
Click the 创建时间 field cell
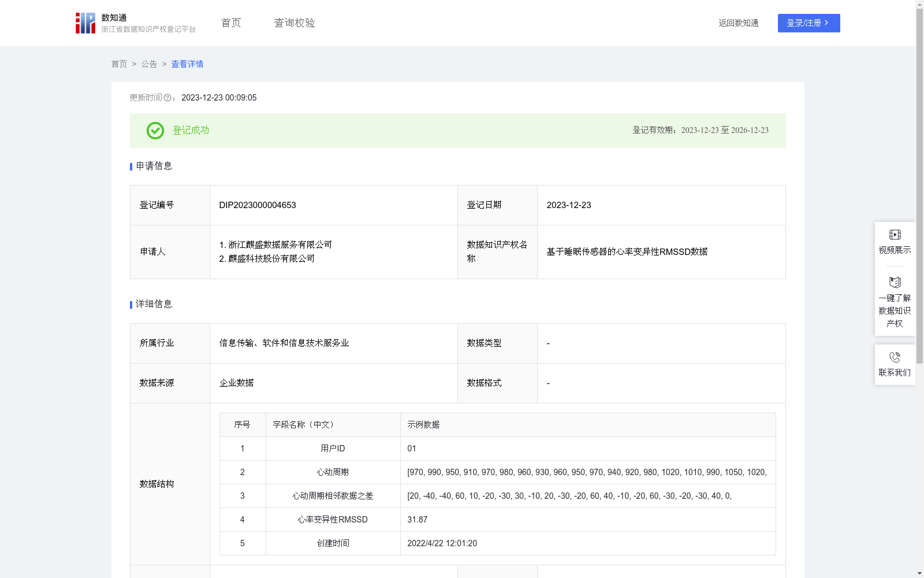333,543
